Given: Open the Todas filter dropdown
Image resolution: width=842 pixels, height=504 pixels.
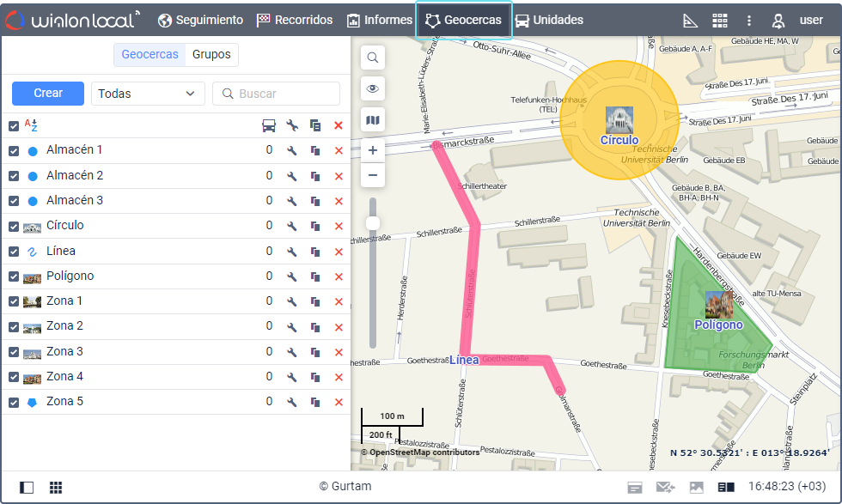Looking at the screenshot, I should point(148,94).
